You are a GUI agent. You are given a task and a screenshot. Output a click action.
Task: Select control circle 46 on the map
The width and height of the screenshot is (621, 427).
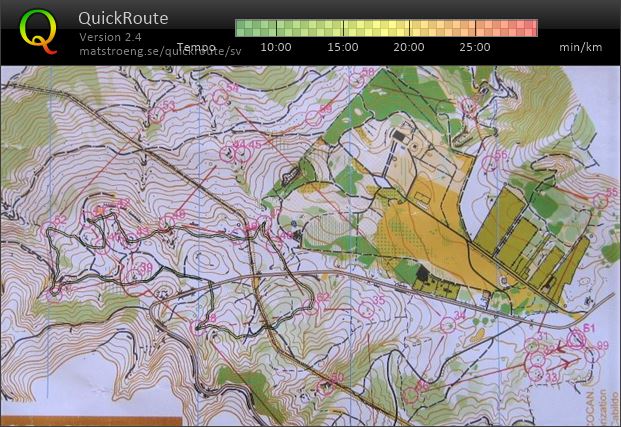167,223
